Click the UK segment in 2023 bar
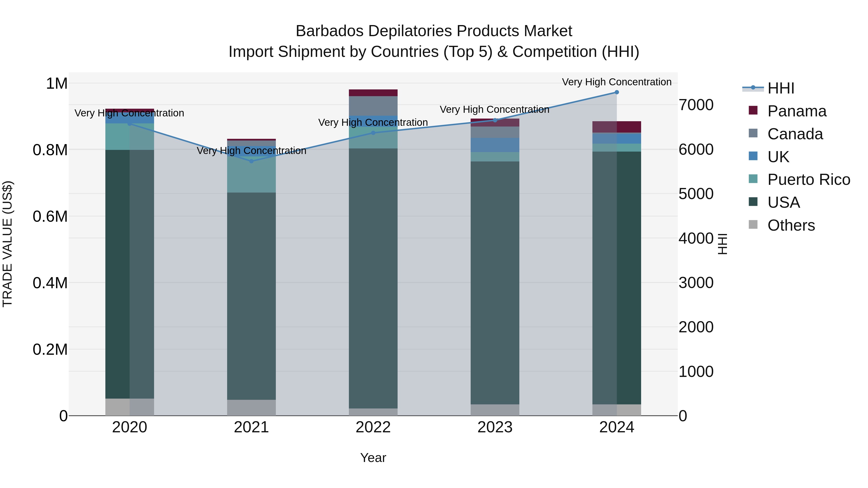Screen dimensions: 868x488 (495, 145)
